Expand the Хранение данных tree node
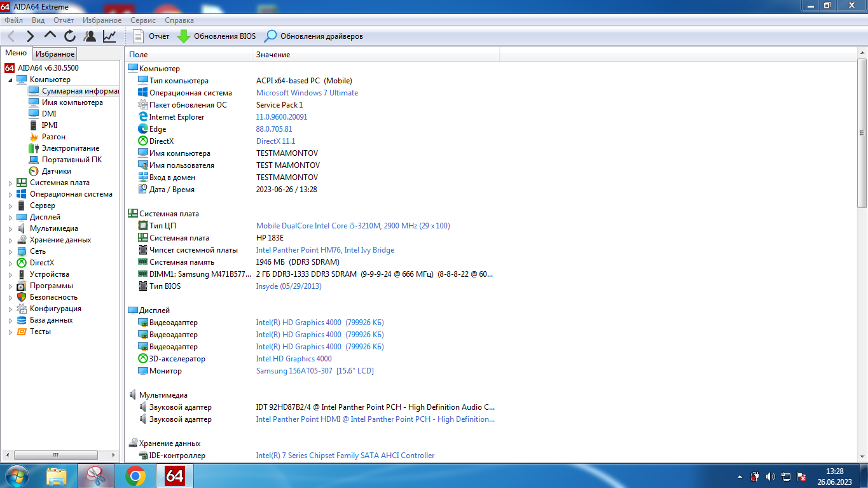Viewport: 868px width, 488px height. 10,240
